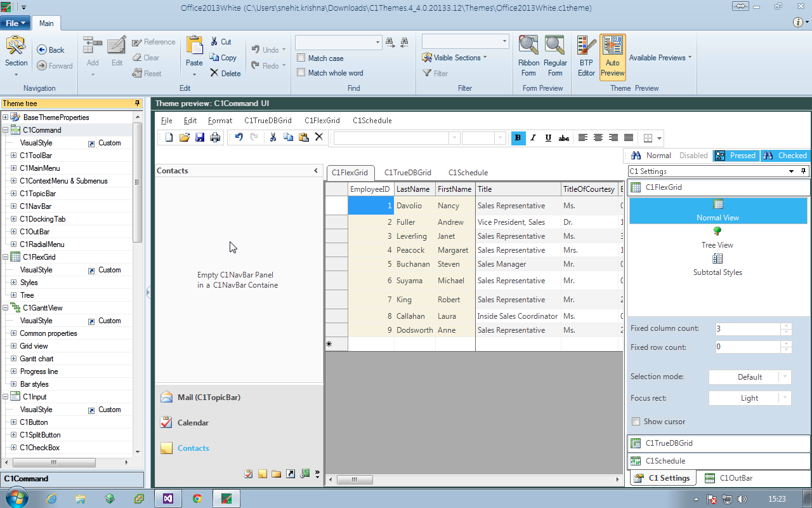Viewport: 812px width, 508px height.
Task: Click the Fixed column count field
Action: 747,329
